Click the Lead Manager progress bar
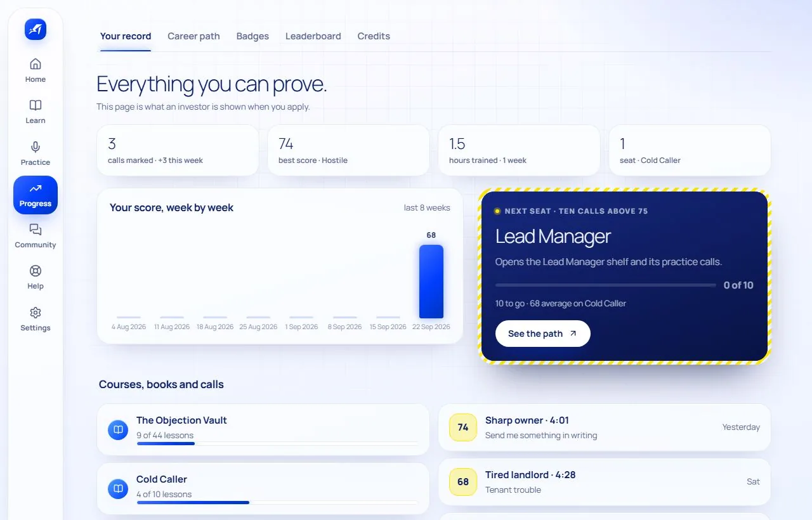 tap(606, 285)
